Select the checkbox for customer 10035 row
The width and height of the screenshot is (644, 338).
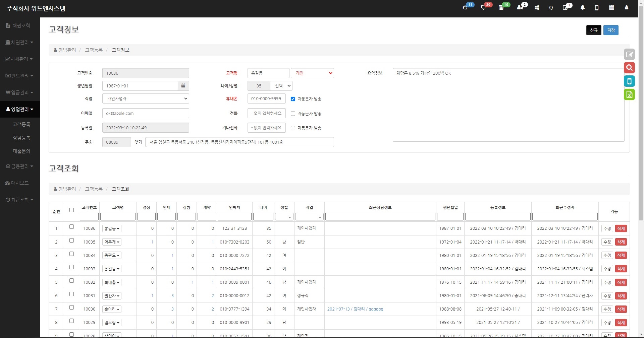pos(71,241)
